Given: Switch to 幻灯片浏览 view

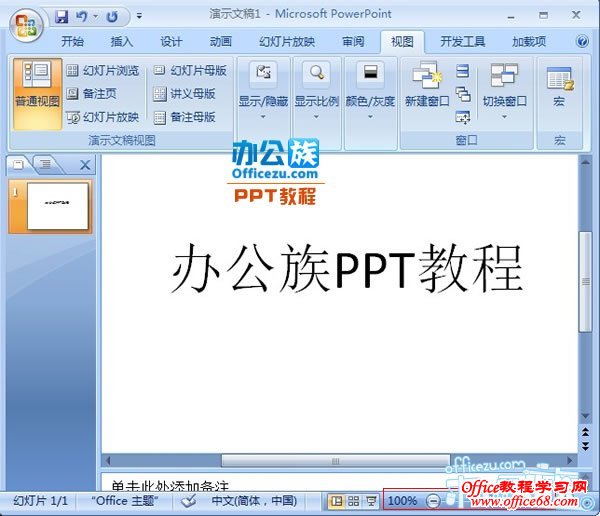Looking at the screenshot, I should (103, 70).
